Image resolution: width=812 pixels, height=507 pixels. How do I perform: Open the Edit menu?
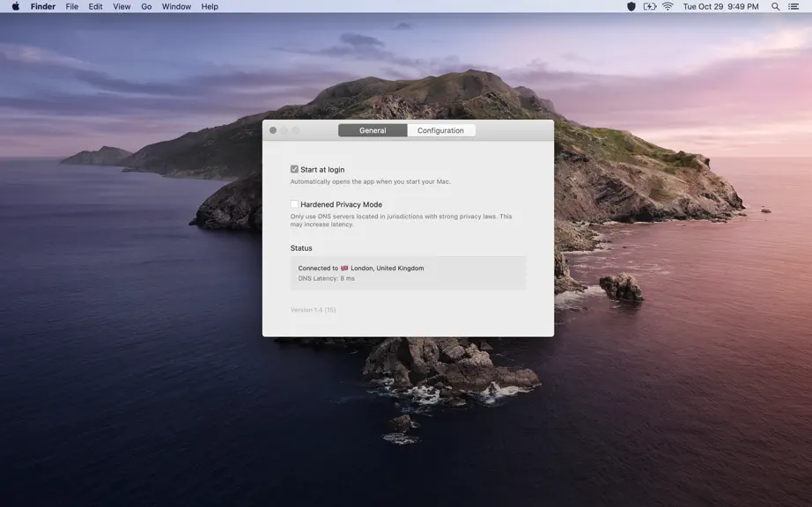point(95,7)
